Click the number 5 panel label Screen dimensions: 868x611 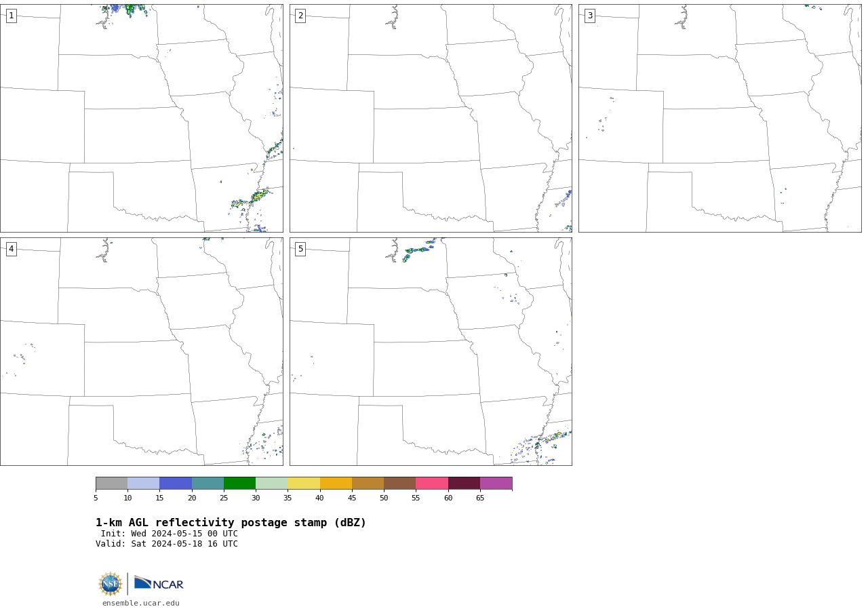[300, 249]
